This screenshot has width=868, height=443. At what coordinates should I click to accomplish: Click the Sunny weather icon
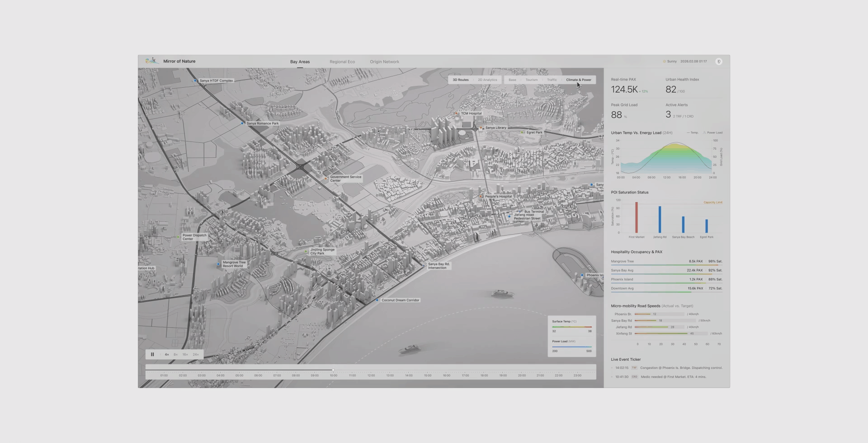pos(664,61)
